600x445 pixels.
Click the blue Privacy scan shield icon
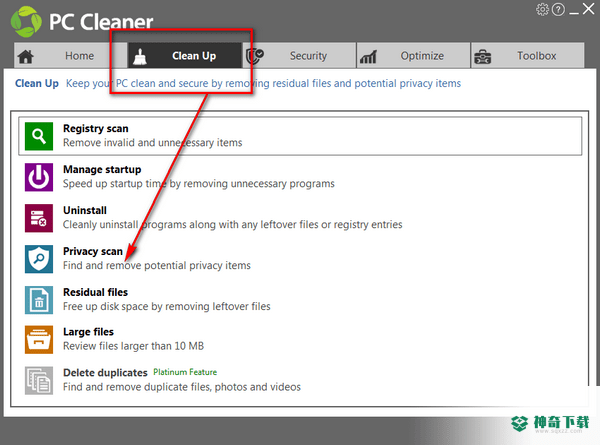(39, 259)
